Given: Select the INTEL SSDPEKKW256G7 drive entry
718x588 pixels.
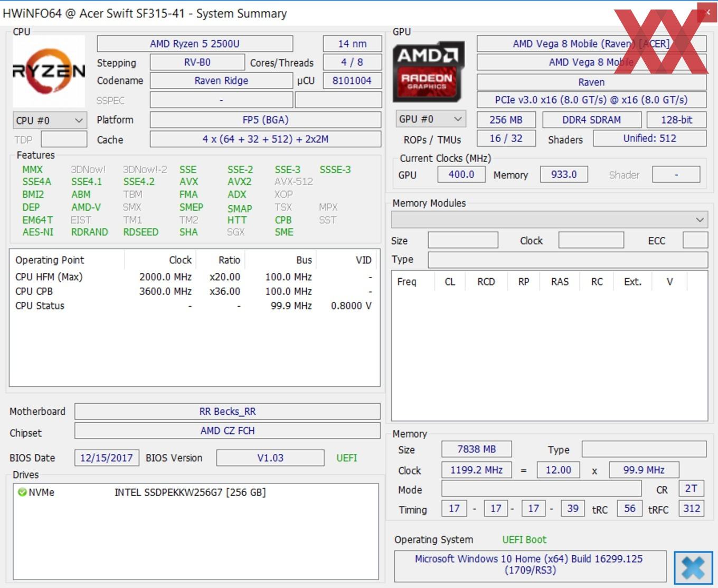Looking at the screenshot, I should 190,492.
